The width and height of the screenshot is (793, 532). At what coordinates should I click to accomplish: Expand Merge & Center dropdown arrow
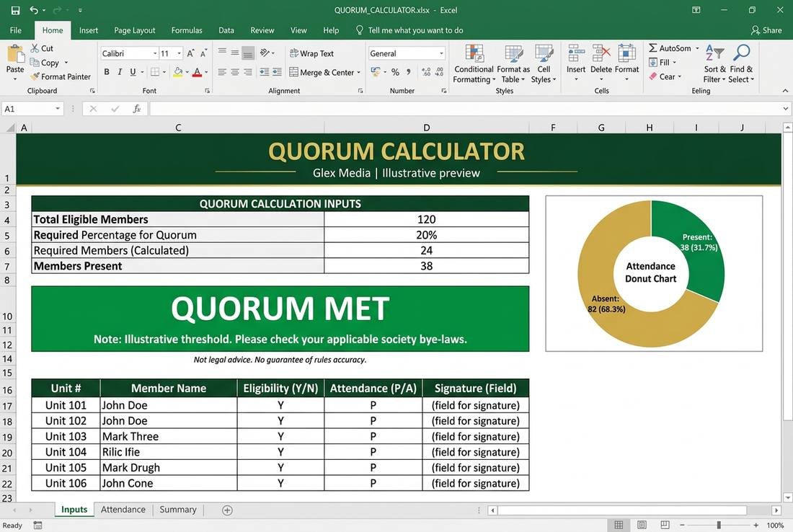point(358,72)
